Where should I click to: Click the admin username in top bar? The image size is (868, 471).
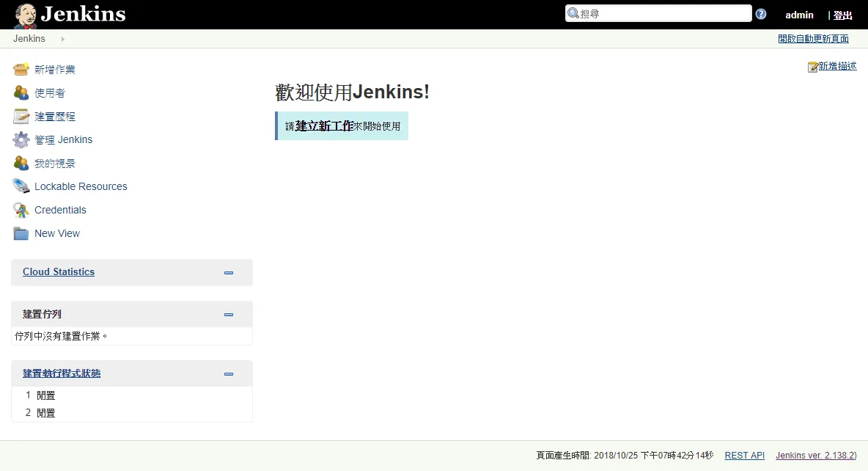click(799, 15)
